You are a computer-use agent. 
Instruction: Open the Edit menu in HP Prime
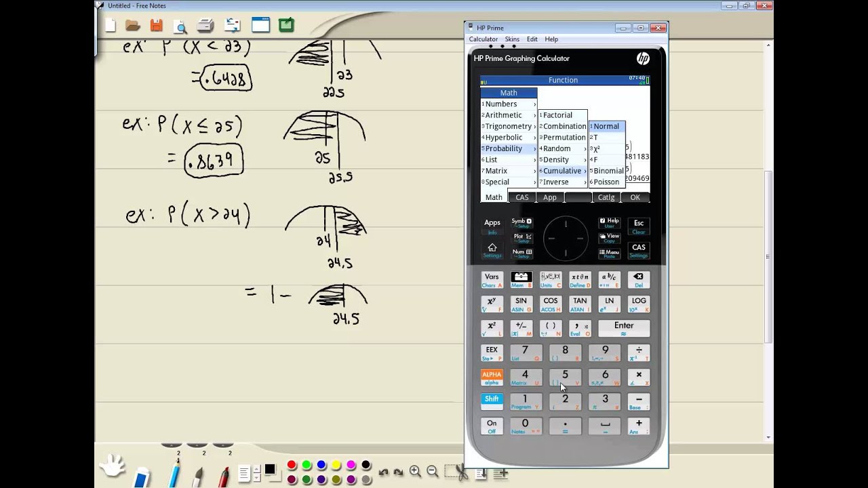click(x=532, y=39)
